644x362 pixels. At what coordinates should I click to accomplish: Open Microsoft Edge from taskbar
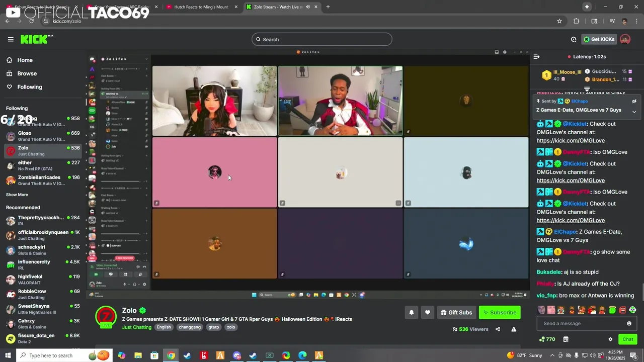pos(302,355)
